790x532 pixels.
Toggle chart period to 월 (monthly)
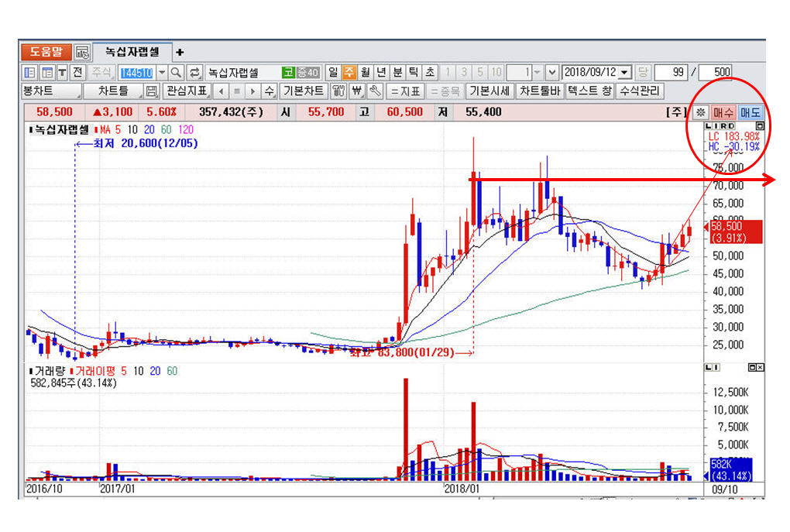tap(365, 72)
